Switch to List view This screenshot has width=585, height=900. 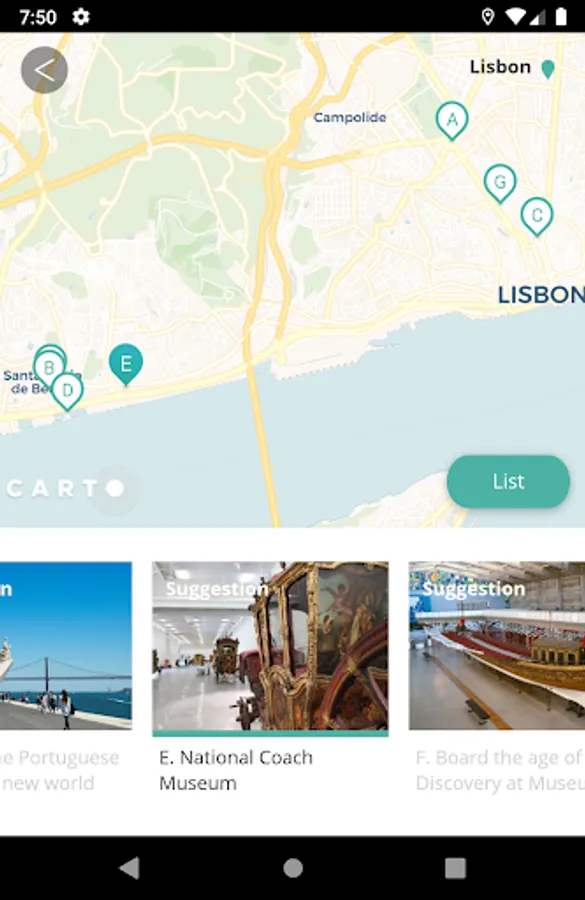[x=508, y=482]
